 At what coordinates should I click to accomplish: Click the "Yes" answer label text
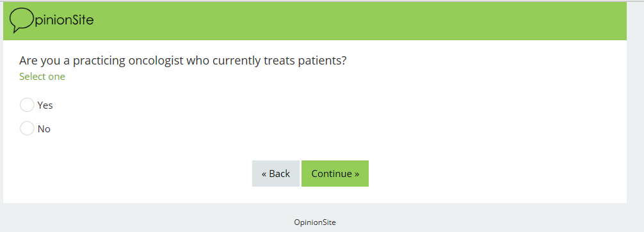point(45,105)
